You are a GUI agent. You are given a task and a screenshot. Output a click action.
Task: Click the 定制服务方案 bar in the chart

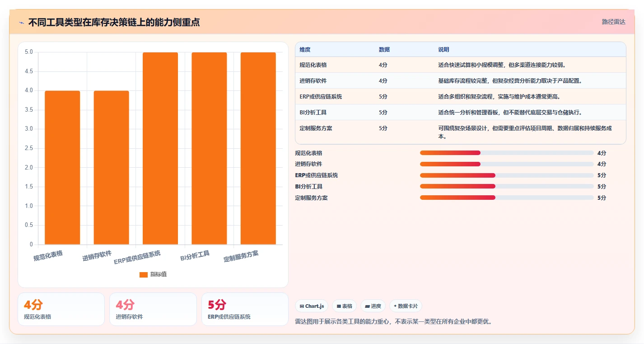258,148
